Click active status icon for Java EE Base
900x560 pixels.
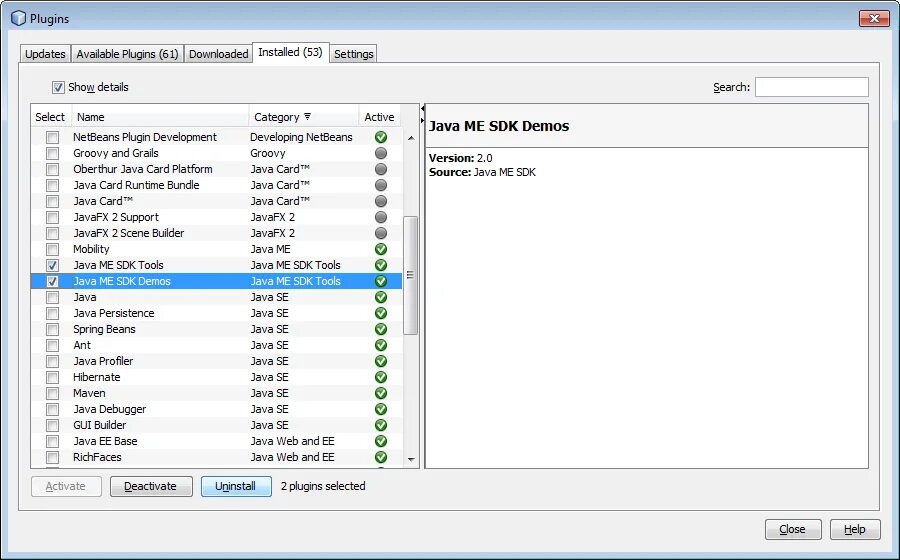pyautogui.click(x=381, y=441)
